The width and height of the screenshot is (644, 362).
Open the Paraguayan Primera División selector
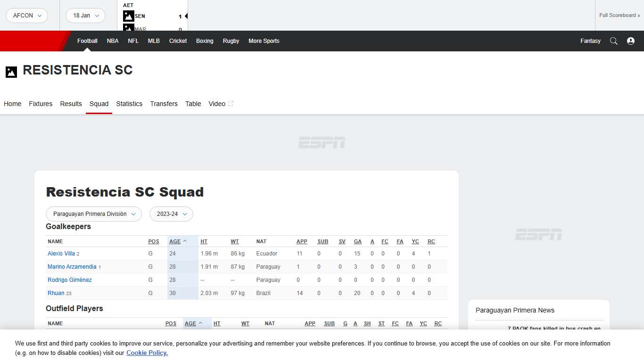click(93, 214)
